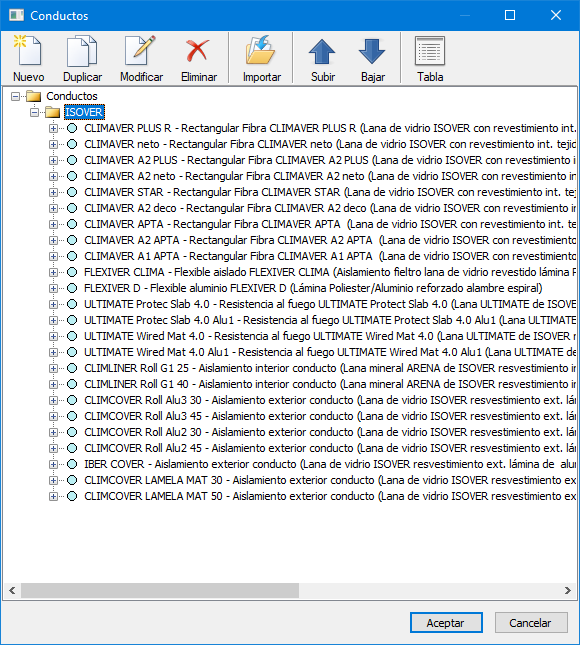Viewport: 580px width, 645px height.
Task: Select CLIMCOVER Roll Alu2 30 row
Action: pyautogui.click(x=329, y=432)
